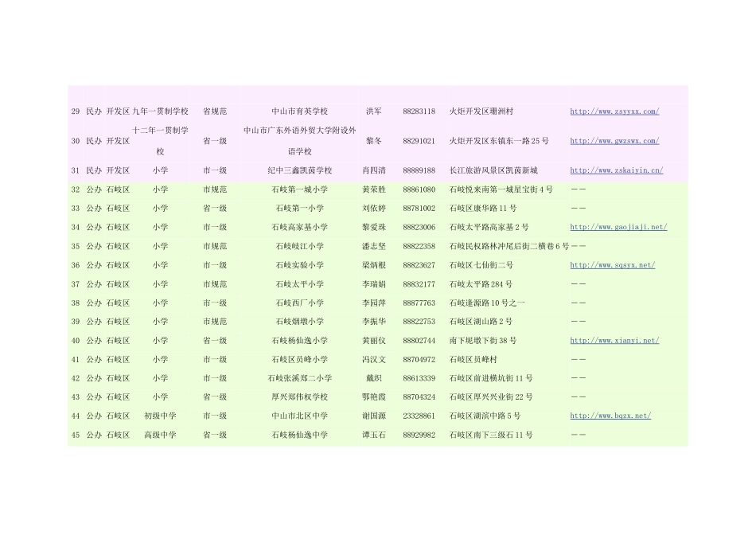This screenshot has height=535, width=756.
Task: Select the name 戴织 in row 42
Action: click(x=374, y=379)
